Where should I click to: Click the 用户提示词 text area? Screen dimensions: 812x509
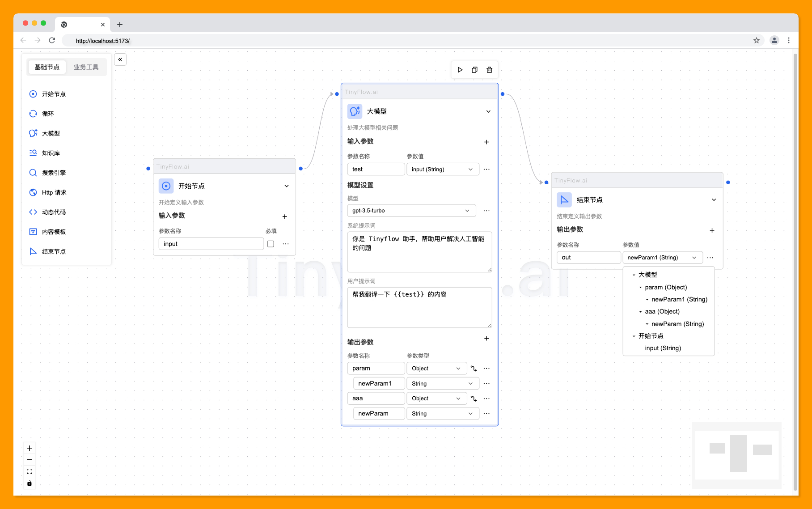(419, 307)
